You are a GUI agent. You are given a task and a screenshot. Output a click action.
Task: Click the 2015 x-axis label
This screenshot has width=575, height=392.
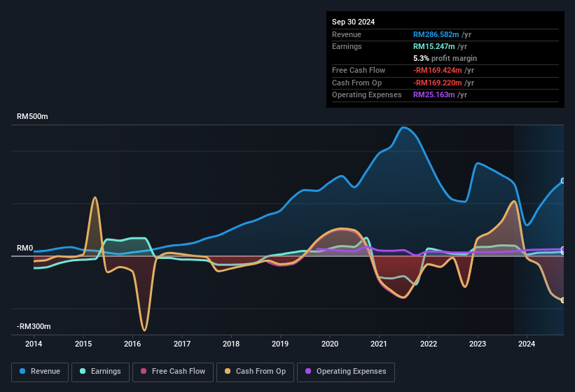83,344
